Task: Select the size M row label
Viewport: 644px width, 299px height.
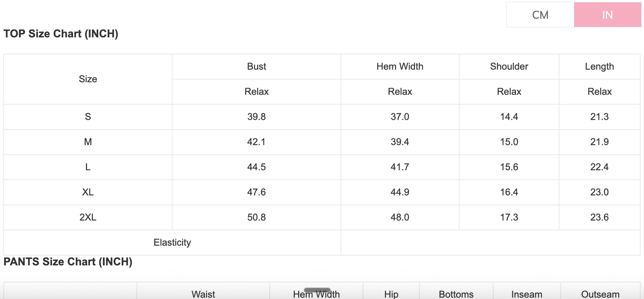Action: (88, 142)
